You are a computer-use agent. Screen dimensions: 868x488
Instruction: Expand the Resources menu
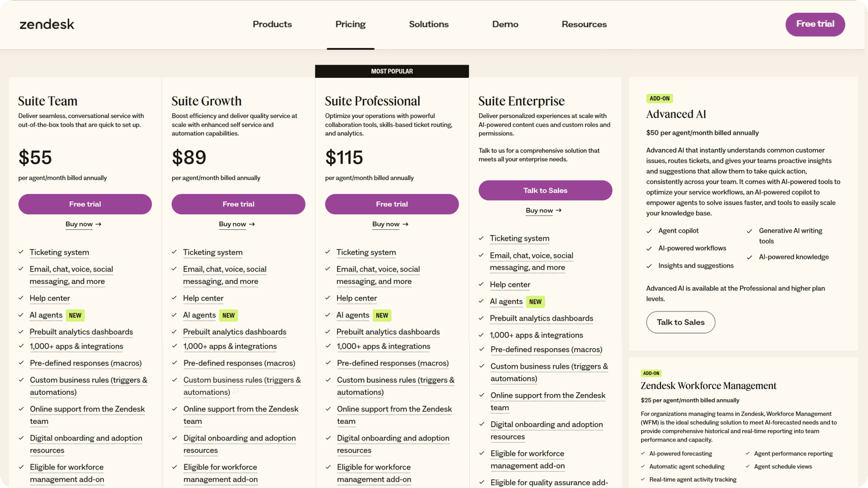point(584,24)
